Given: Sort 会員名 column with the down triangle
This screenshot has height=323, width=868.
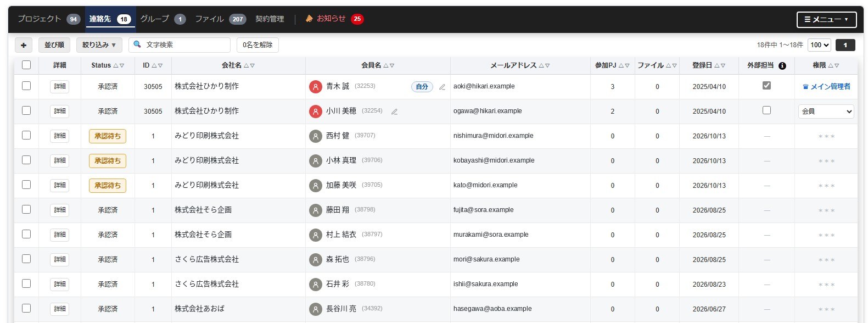Looking at the screenshot, I should point(391,65).
